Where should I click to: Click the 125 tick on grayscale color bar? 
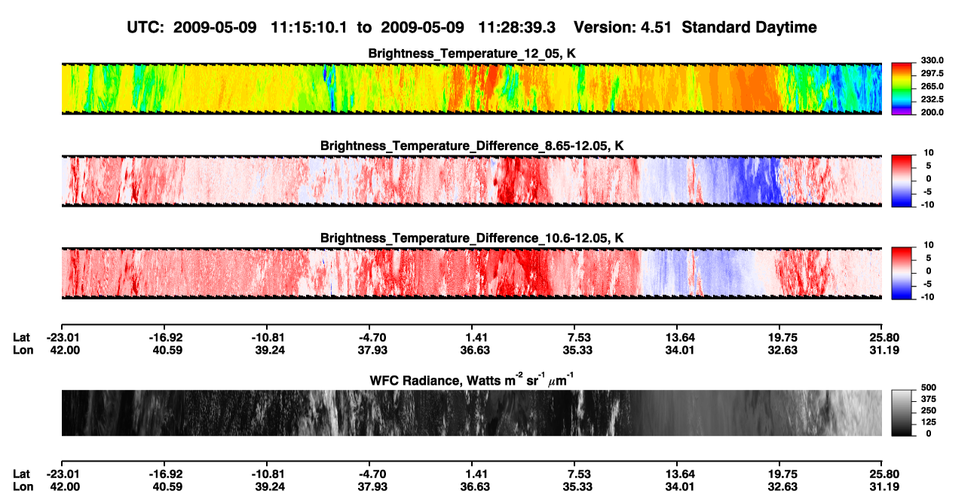(x=927, y=422)
